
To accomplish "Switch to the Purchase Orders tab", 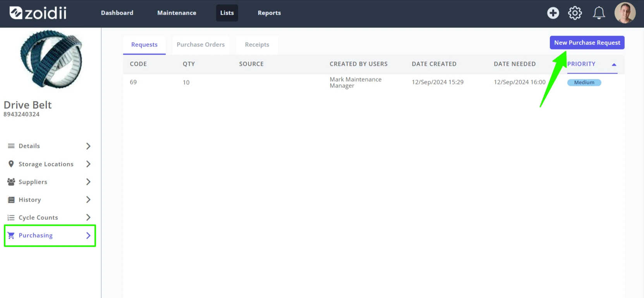I will (x=201, y=45).
